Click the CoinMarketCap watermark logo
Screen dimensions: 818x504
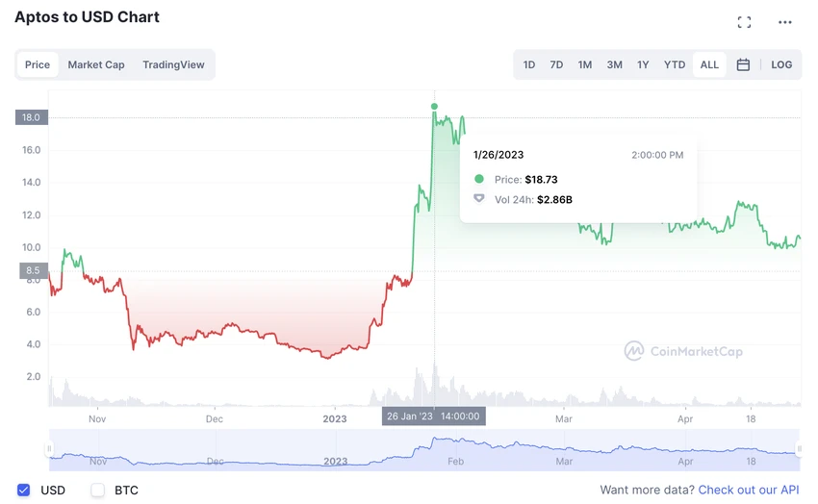[x=683, y=351]
